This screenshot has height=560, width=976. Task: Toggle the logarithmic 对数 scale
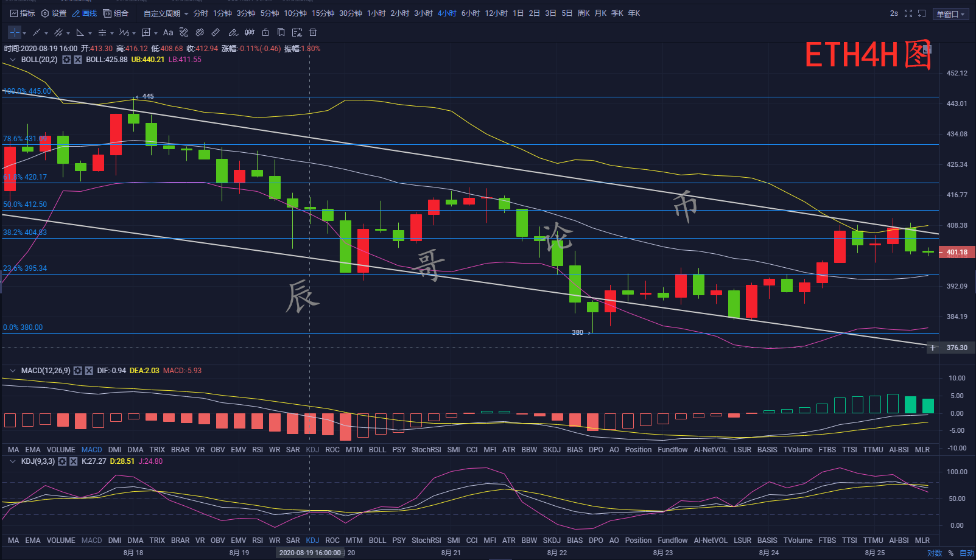click(x=934, y=553)
